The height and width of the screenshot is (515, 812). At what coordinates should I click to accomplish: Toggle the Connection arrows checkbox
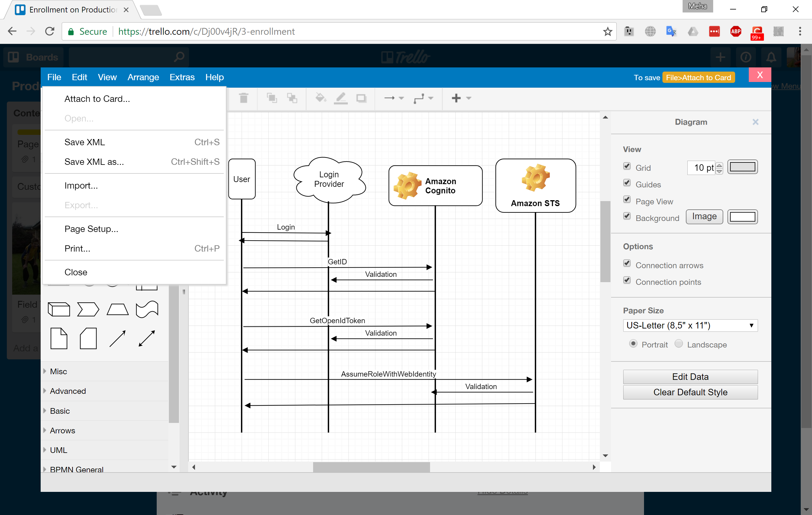click(x=627, y=263)
